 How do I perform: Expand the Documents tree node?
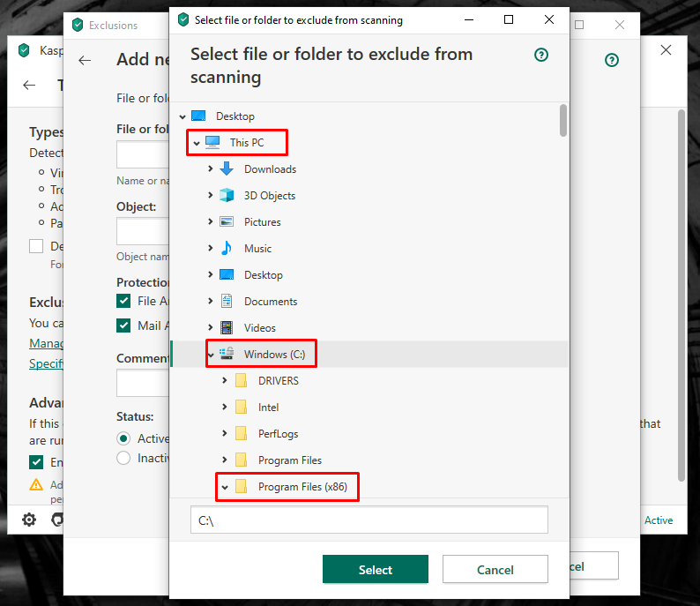click(x=211, y=301)
